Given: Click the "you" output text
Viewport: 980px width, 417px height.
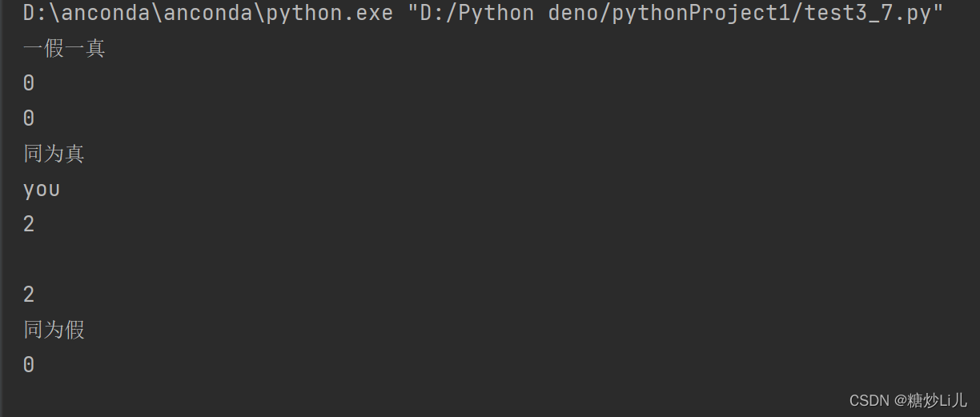Looking at the screenshot, I should 42,190.
